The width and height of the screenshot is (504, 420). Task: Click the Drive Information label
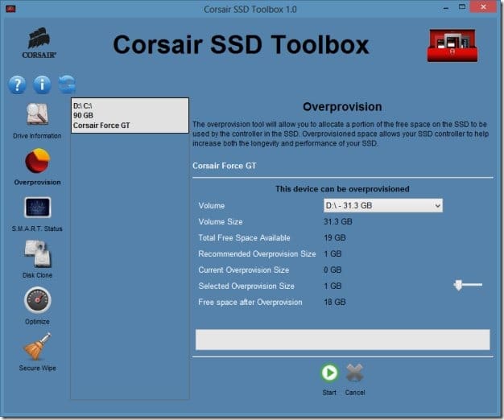pos(37,136)
